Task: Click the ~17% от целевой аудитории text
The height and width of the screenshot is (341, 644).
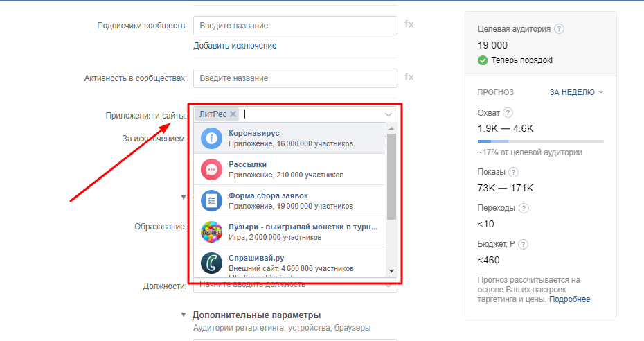Action: click(x=530, y=152)
